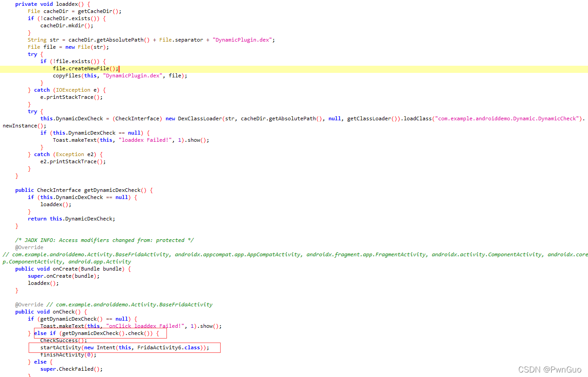The height and width of the screenshot is (377, 588).
Task: Click the 'String str = cacheDir.getAbsolutePath()' line
Action: (151, 40)
